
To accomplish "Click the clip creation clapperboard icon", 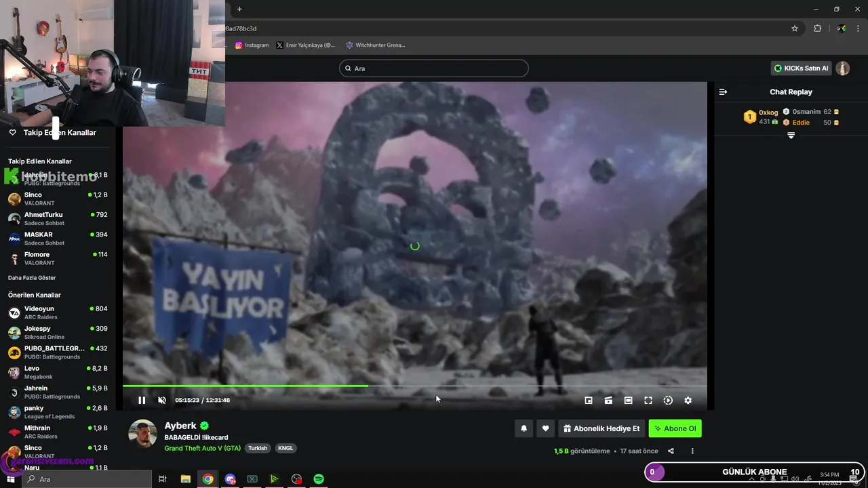I will (608, 401).
